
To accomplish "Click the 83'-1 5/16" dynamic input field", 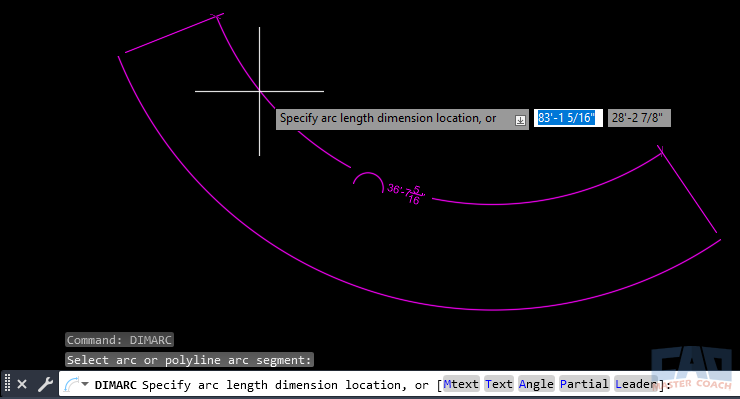I will 568,118.
